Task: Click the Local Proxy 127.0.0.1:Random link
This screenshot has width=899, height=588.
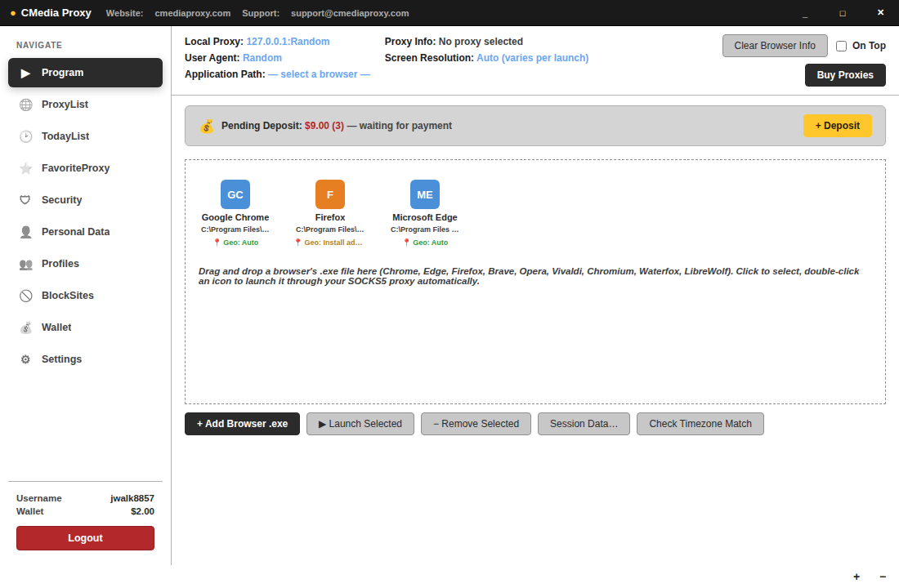Action: (288, 42)
